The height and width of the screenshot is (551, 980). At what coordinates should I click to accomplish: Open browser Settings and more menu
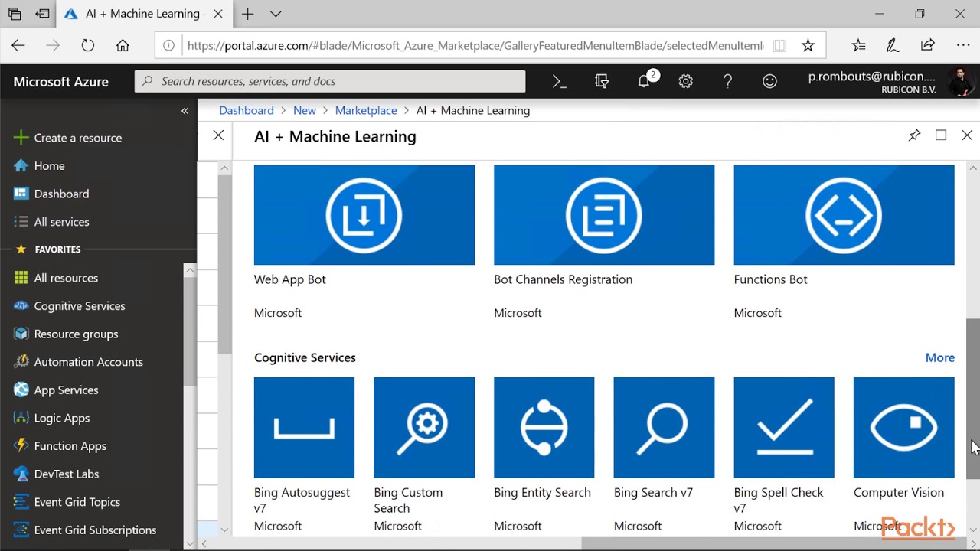coord(963,45)
